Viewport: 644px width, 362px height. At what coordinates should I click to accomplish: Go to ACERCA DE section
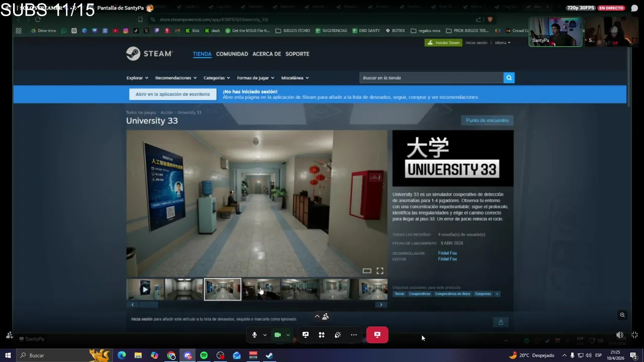click(x=267, y=54)
